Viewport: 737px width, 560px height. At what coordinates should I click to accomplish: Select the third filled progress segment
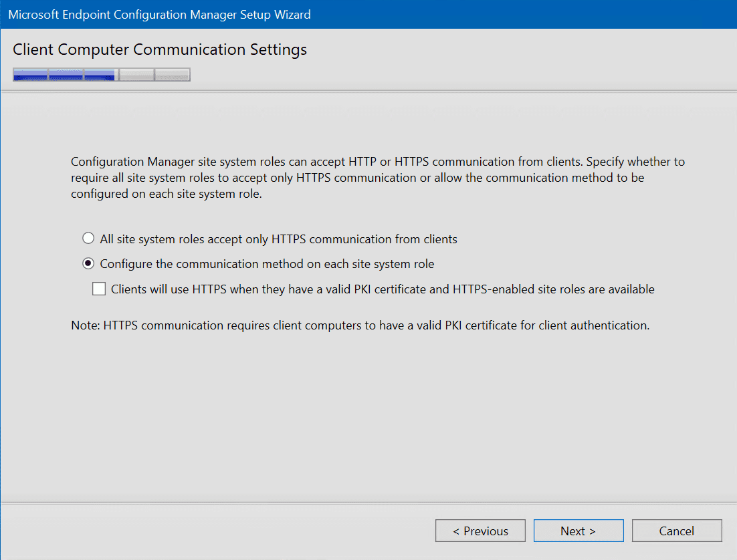click(100, 74)
